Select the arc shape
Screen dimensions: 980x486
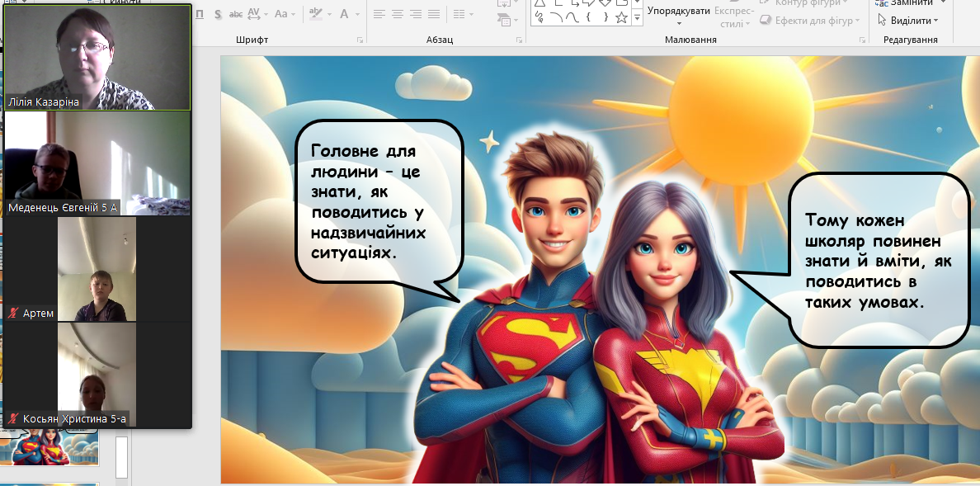point(556,17)
